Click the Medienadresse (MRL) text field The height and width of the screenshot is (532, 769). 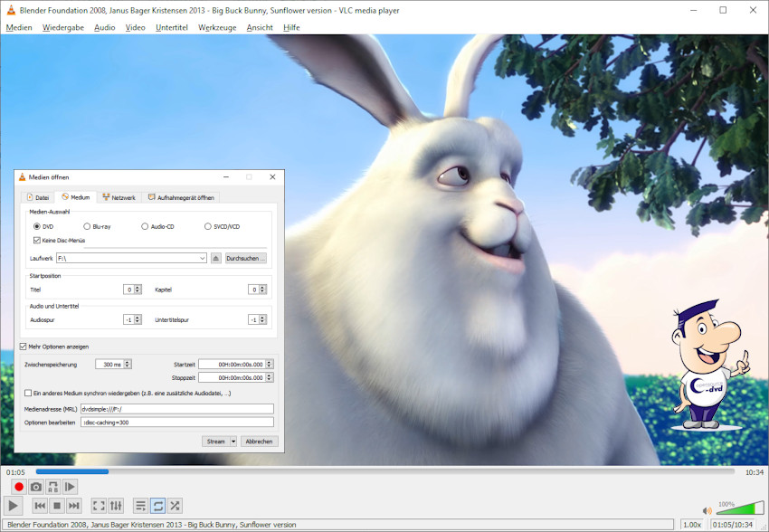176,409
